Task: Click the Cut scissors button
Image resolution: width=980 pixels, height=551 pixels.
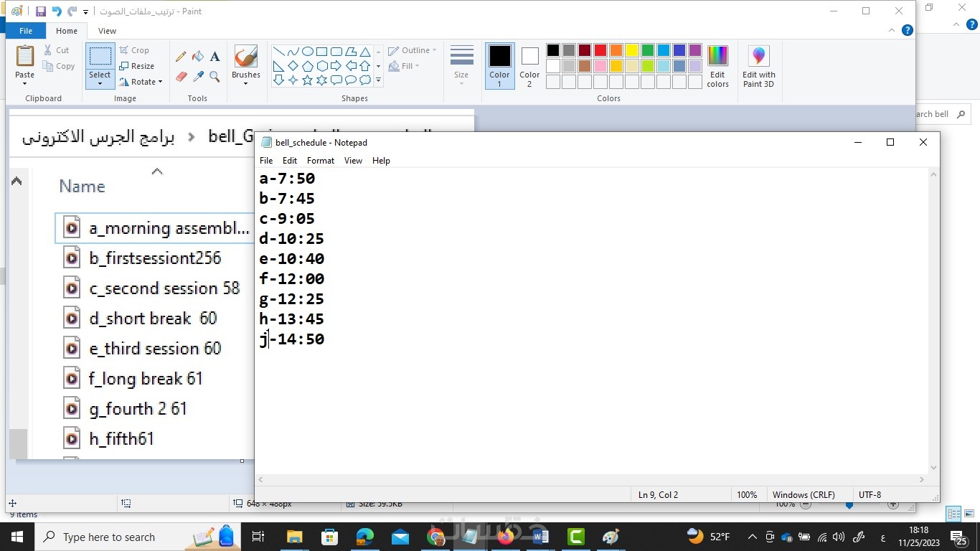Action: pos(56,50)
